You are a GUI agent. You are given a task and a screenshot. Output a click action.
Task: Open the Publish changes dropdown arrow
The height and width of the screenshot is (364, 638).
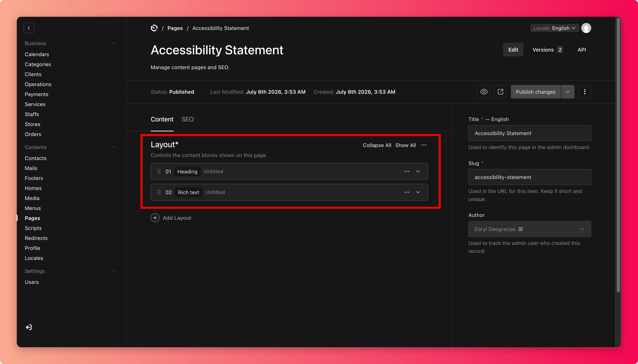click(568, 92)
